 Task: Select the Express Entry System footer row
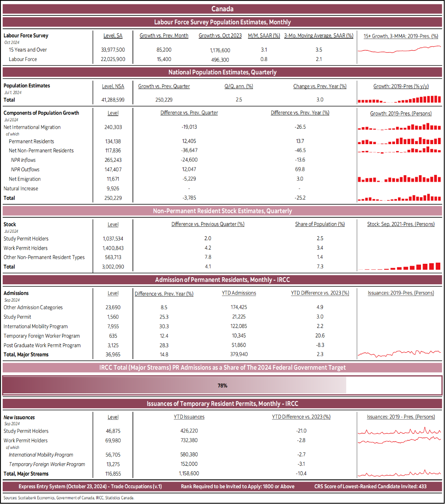click(x=222, y=486)
